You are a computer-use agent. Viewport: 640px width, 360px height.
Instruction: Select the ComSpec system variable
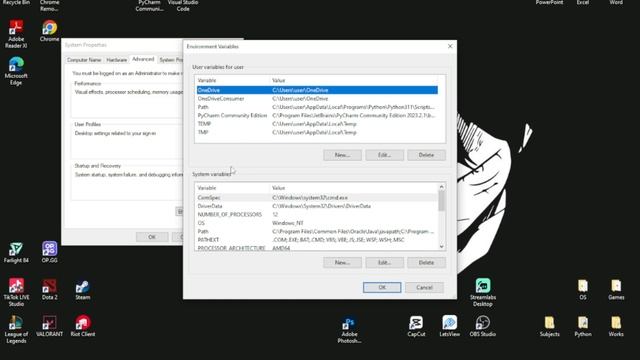[317, 198]
